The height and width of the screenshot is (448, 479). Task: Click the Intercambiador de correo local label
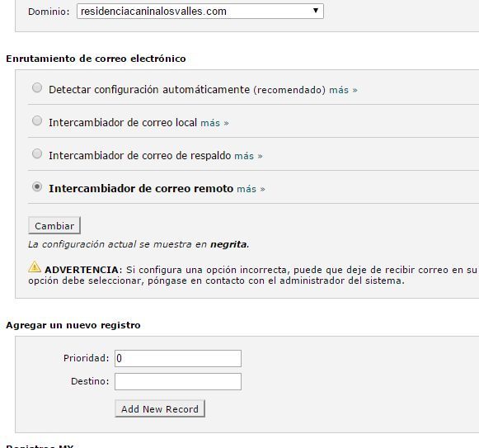tap(123, 123)
